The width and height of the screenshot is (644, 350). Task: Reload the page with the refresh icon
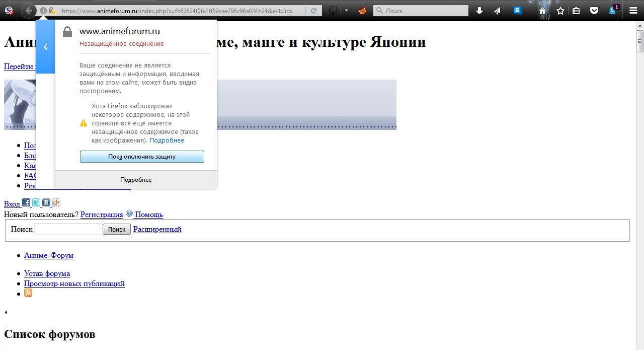(x=314, y=11)
